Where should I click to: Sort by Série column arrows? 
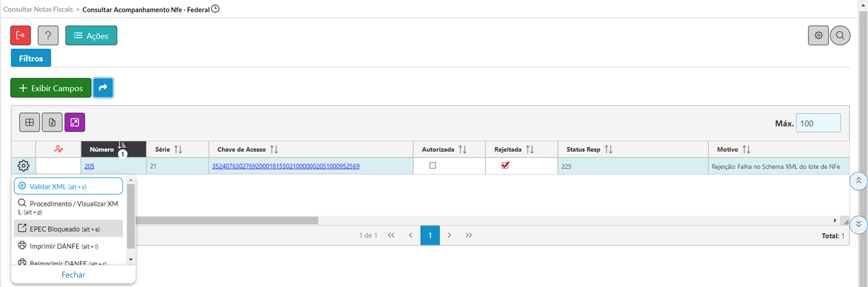(x=178, y=149)
